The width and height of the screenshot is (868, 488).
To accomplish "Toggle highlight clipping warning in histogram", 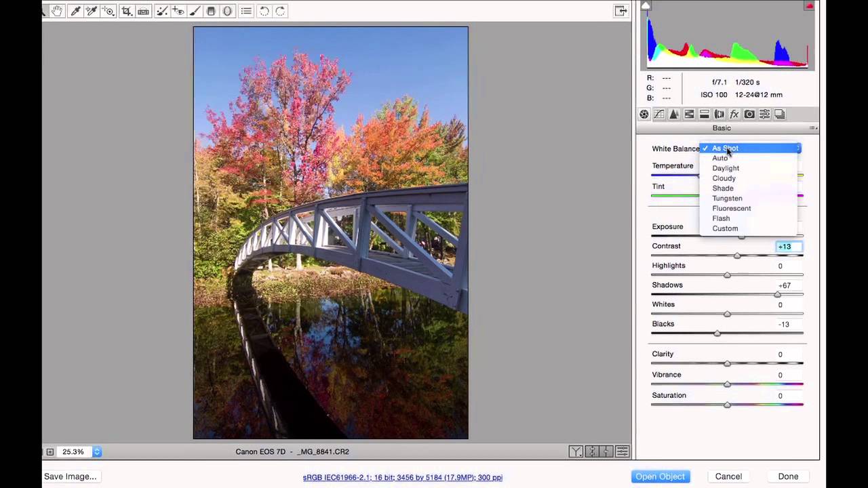I will point(809,6).
